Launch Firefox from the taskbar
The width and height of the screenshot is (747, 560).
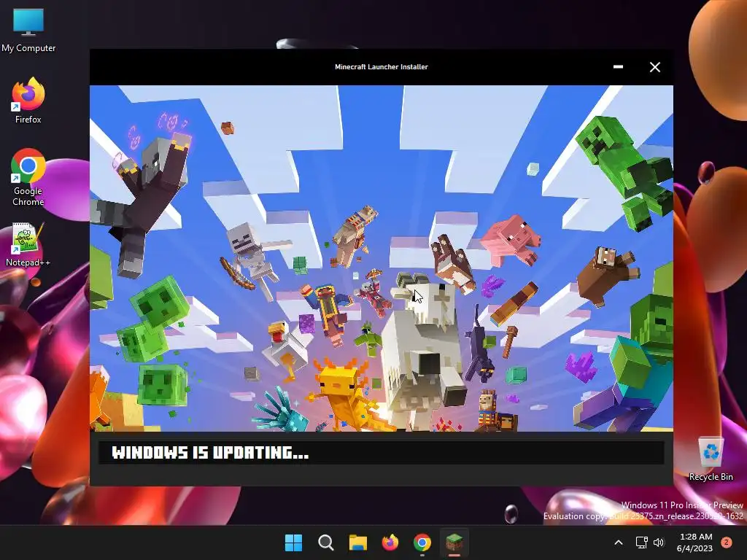point(390,542)
